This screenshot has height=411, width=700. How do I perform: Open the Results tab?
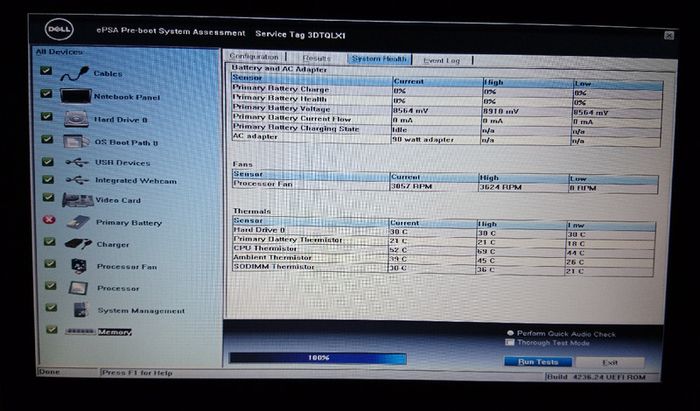pos(317,58)
